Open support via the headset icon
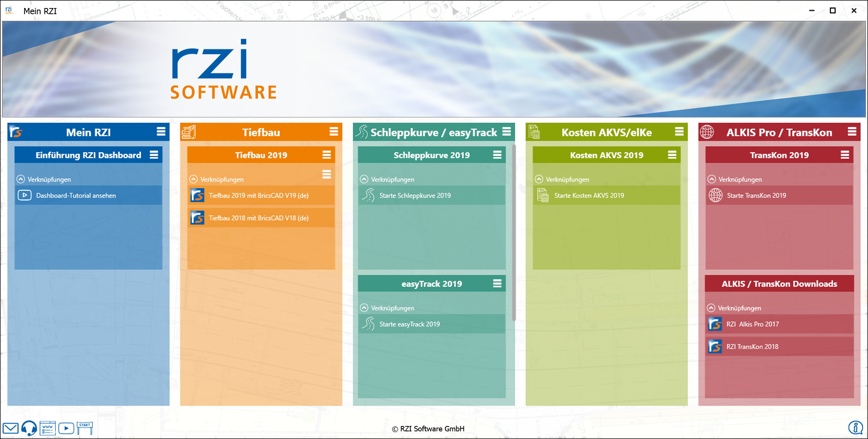Image resolution: width=868 pixels, height=439 pixels. click(x=29, y=428)
